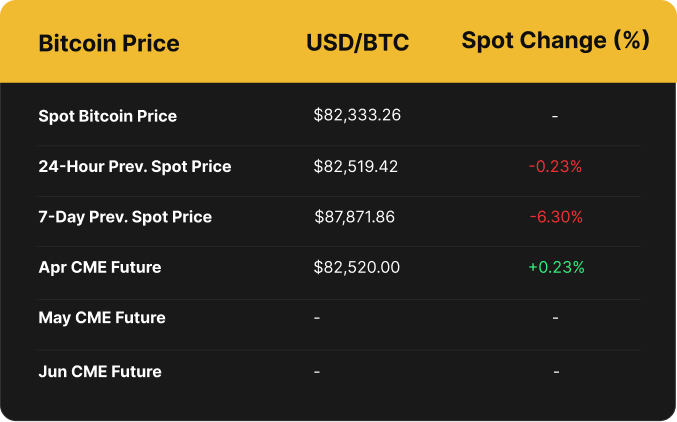Select the Jun CME Future row label
677x422 pixels.
coord(99,372)
